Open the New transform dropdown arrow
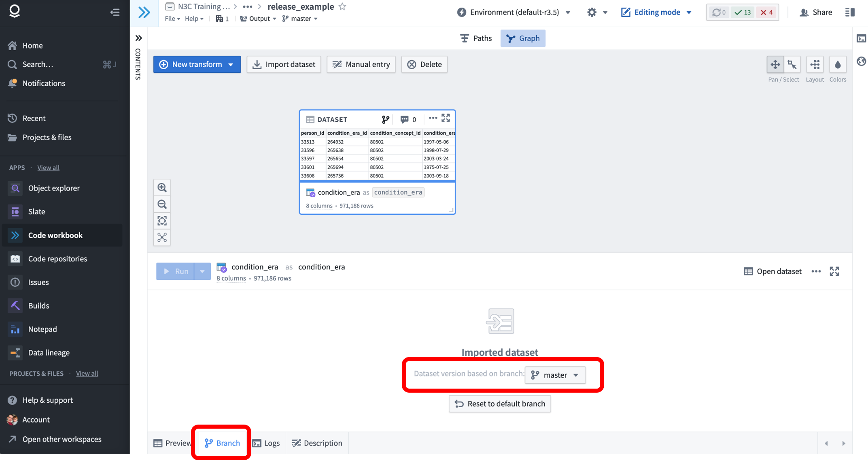 click(x=231, y=64)
